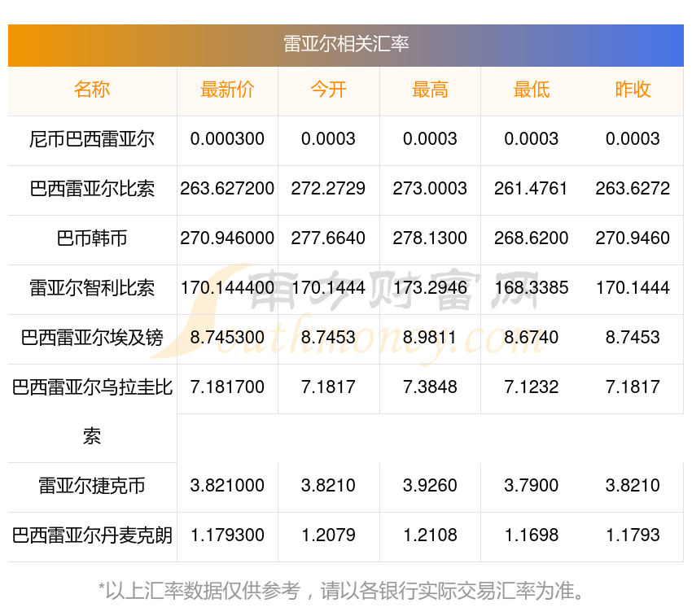
Task: Open the 巴西雷亚尔比索 currency pair
Action: (x=92, y=189)
